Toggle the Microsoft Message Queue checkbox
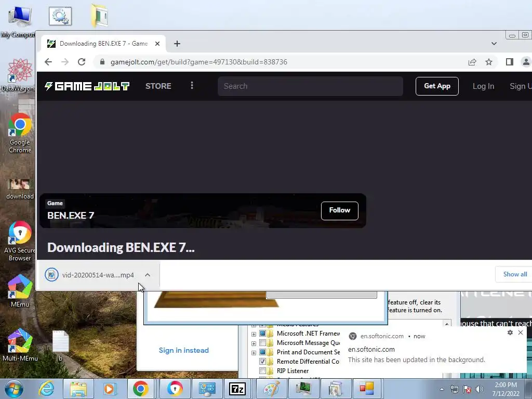The image size is (532, 399). pos(262,343)
